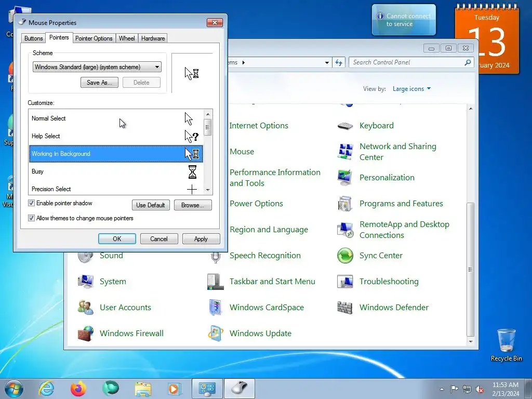The image size is (532, 399).
Task: Click the Use Default button
Action: (151, 205)
